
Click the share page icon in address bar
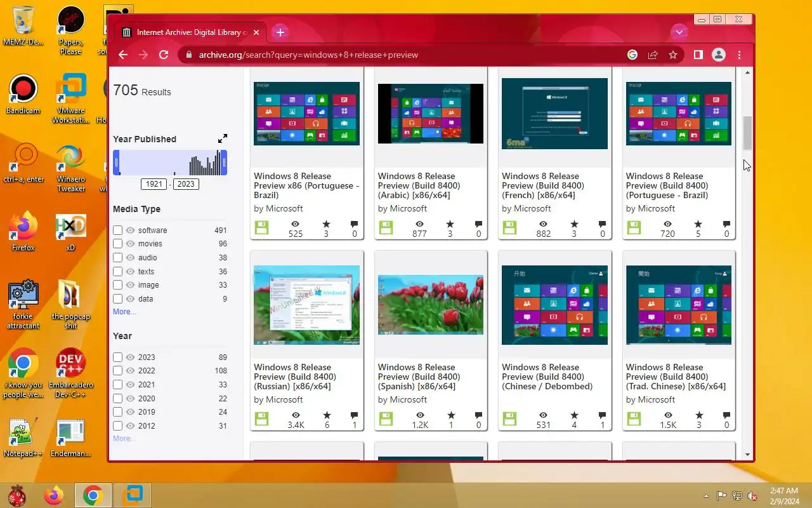653,55
